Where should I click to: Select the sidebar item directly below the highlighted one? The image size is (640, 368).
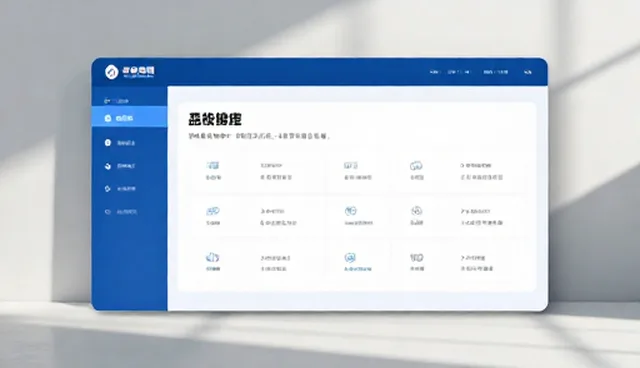[x=120, y=143]
